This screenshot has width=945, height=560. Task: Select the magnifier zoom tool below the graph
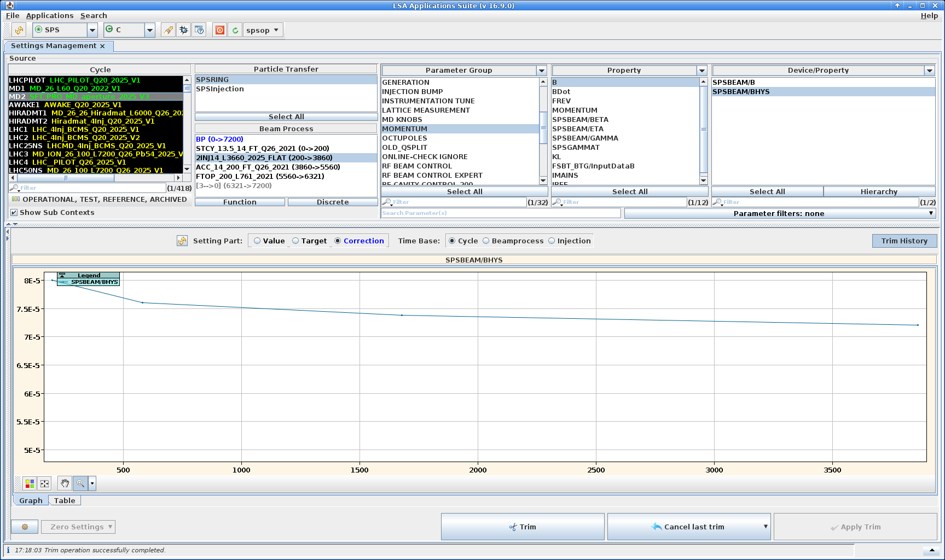tap(80, 483)
